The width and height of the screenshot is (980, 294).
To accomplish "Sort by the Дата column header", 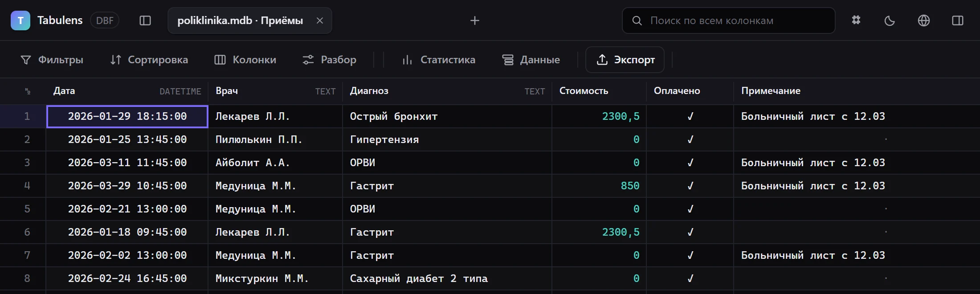I will 127,91.
